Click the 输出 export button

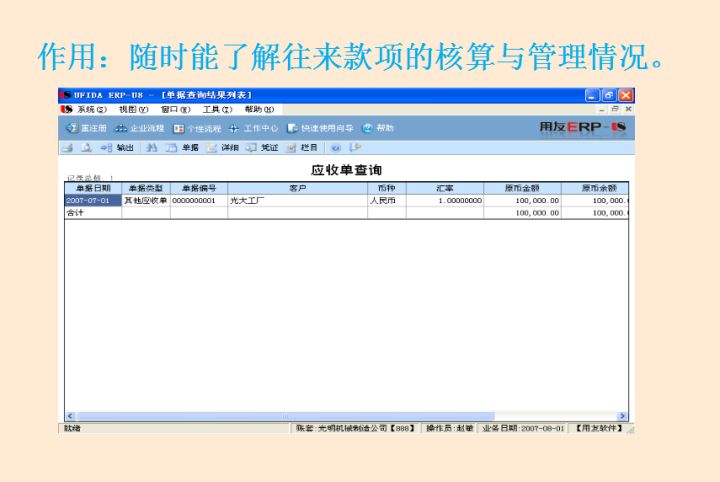117,148
